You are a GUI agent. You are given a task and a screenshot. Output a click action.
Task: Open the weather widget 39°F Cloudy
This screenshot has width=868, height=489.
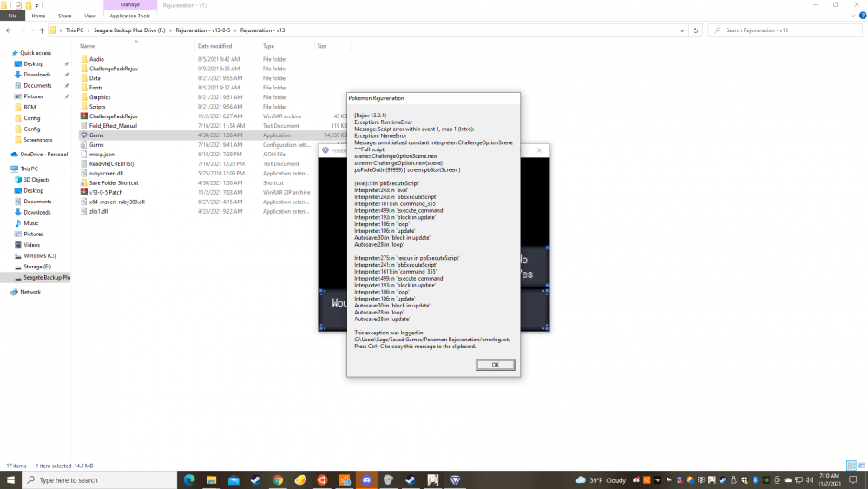tap(602, 479)
